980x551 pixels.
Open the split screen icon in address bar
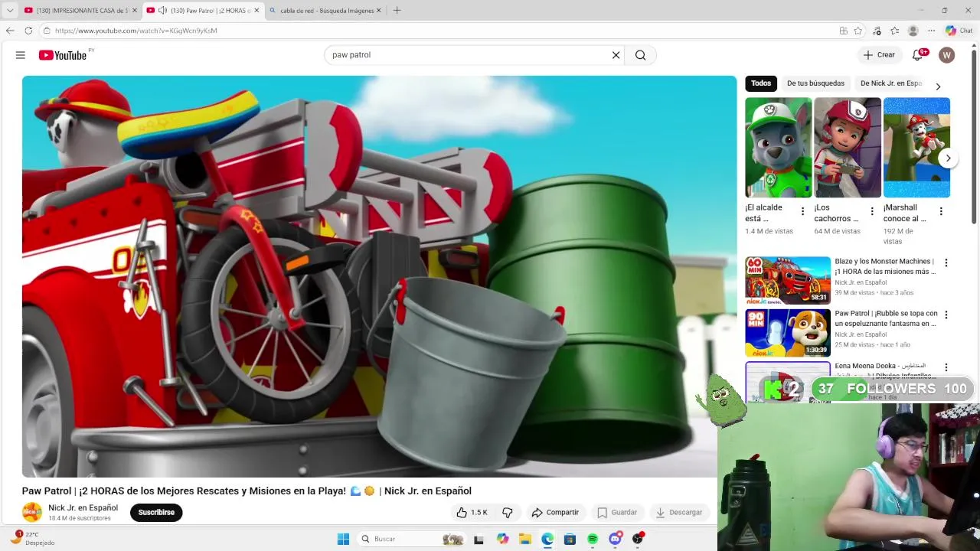click(843, 31)
